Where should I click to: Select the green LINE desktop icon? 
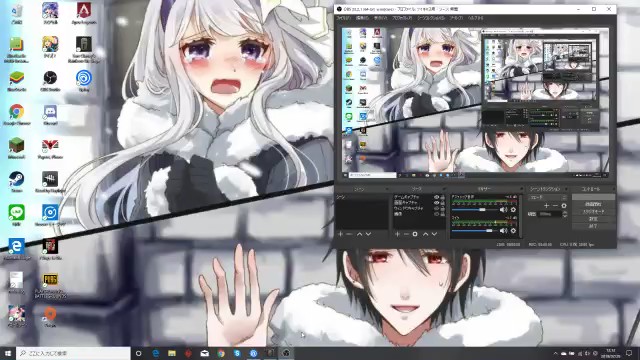click(x=17, y=215)
